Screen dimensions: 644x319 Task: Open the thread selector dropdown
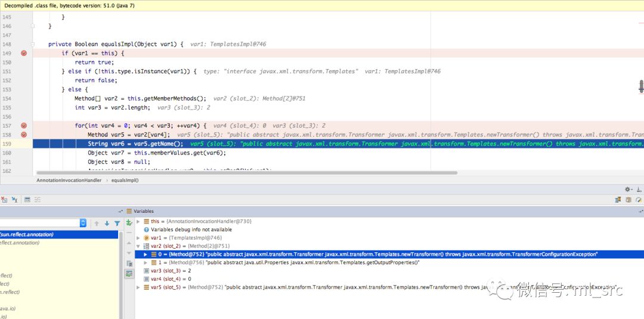pyautogui.click(x=83, y=223)
